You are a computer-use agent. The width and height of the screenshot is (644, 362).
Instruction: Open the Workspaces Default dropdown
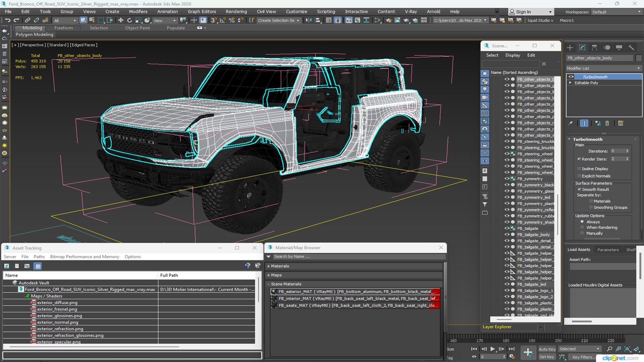[616, 12]
